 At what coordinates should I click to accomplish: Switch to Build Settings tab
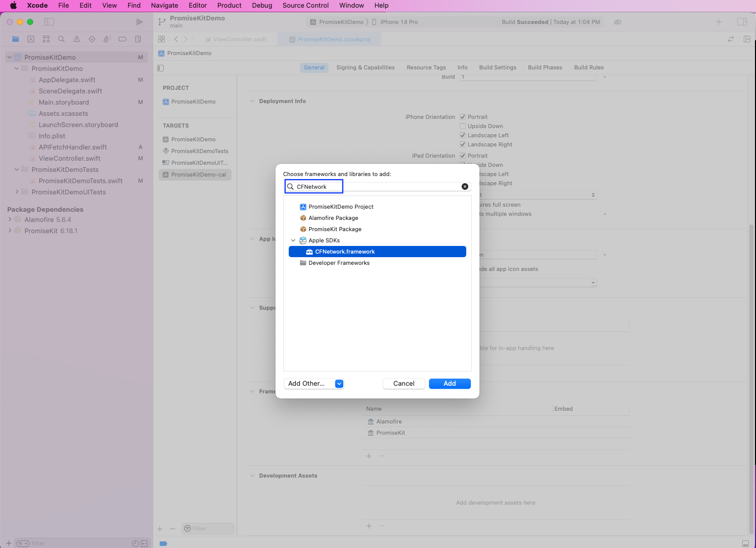coord(497,67)
